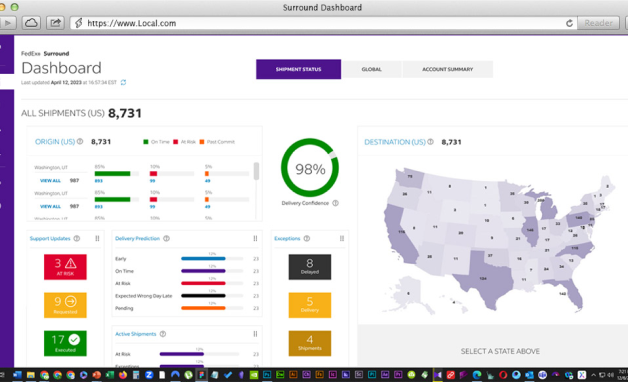Click the Delivery Prediction info icon
This screenshot has height=382, width=628.
point(166,238)
